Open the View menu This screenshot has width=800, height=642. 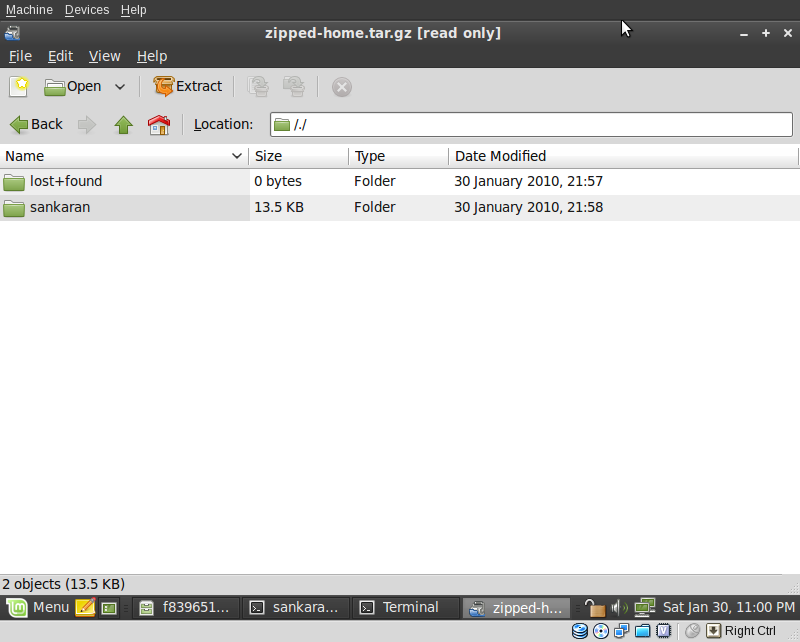click(x=104, y=56)
